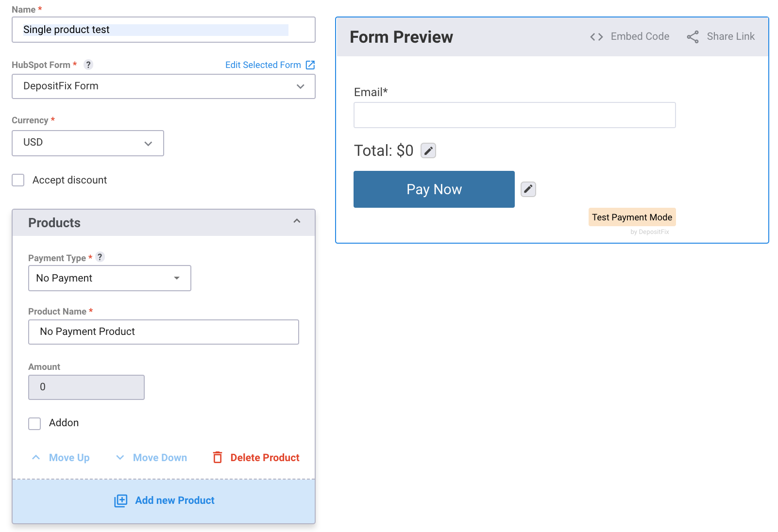Click the external link icon beside Edit Selected Form
This screenshot has width=778, height=532.
[310, 65]
